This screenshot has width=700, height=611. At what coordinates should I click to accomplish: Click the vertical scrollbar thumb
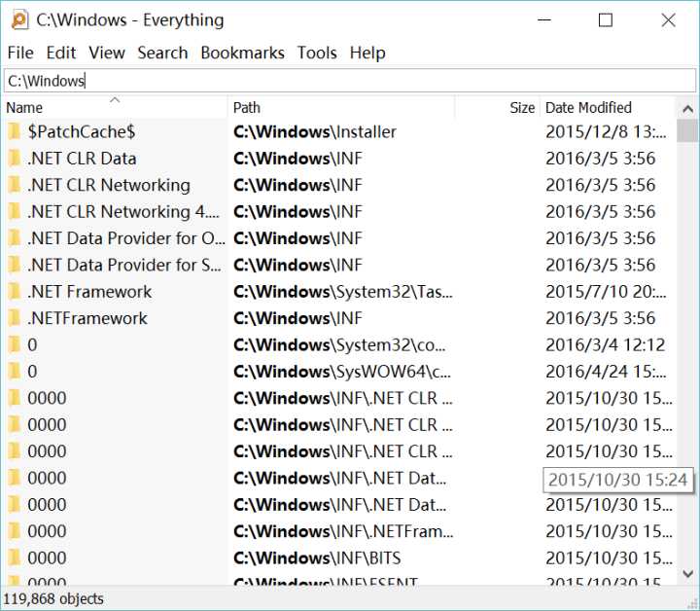(688, 130)
